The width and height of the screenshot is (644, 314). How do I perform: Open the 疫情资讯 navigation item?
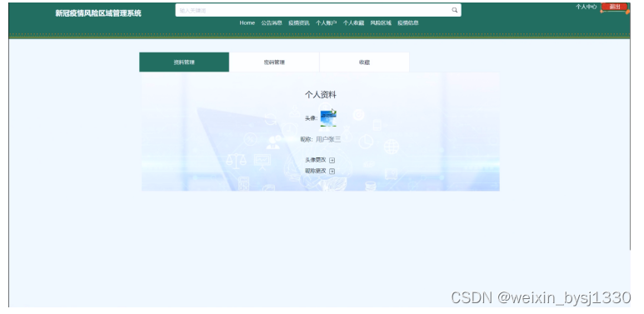pos(298,23)
